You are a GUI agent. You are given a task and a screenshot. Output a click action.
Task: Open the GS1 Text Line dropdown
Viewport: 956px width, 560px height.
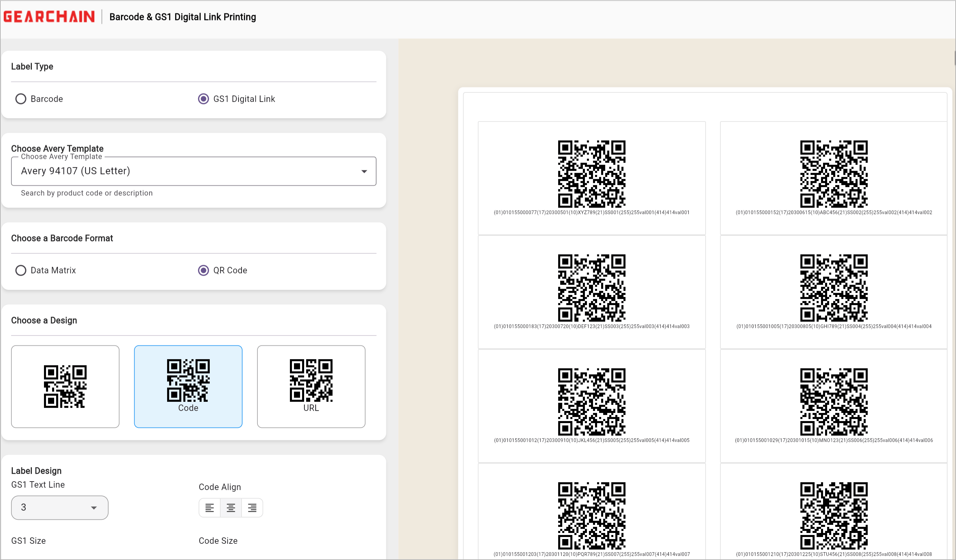pos(60,508)
